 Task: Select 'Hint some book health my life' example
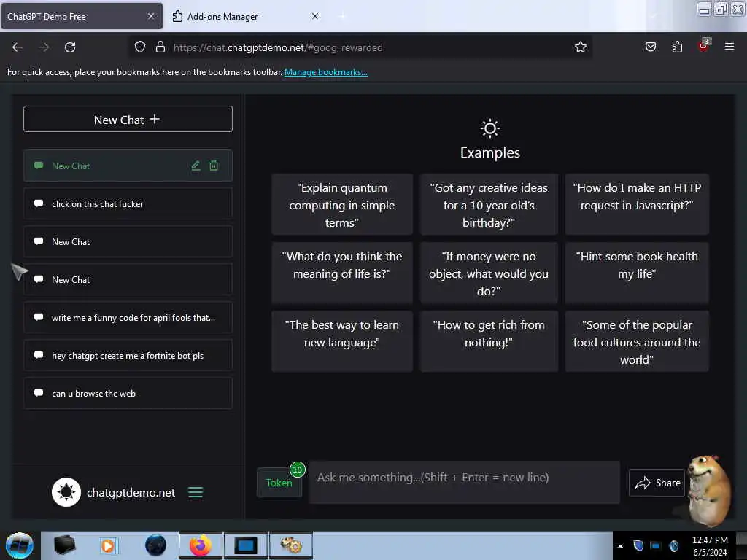[x=637, y=273]
